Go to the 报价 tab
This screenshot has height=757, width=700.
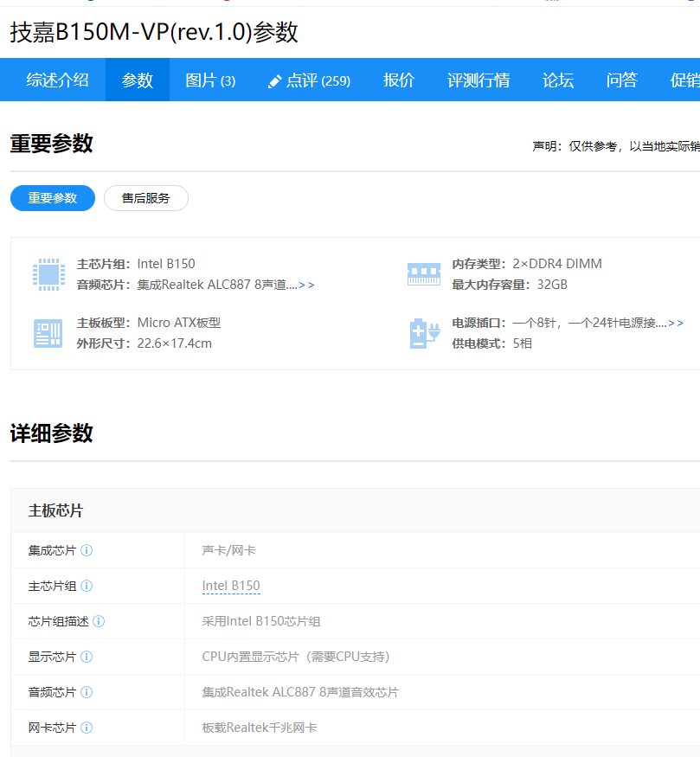coord(399,80)
